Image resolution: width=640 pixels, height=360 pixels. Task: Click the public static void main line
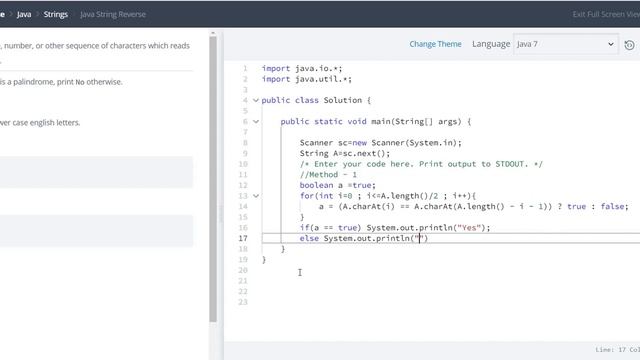pos(376,121)
